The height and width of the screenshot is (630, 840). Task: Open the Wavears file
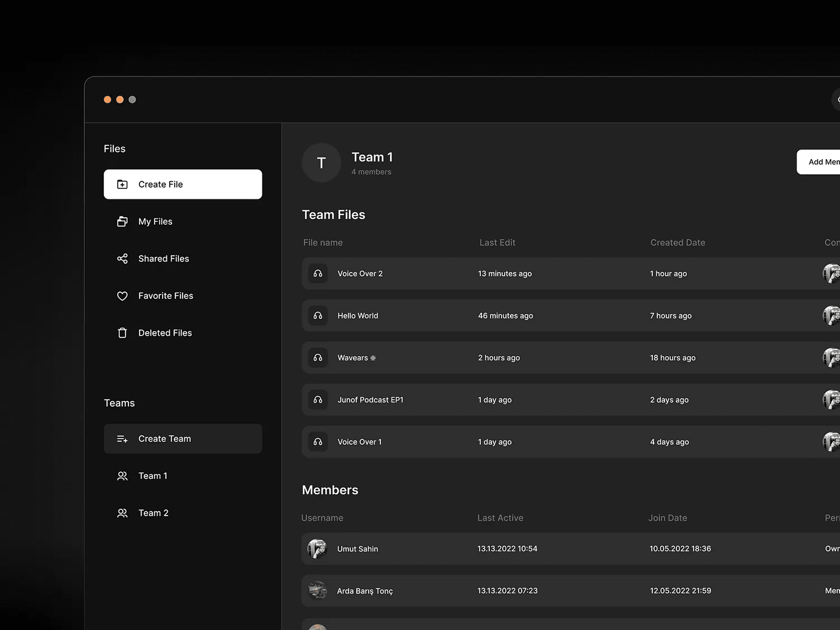pyautogui.click(x=571, y=358)
